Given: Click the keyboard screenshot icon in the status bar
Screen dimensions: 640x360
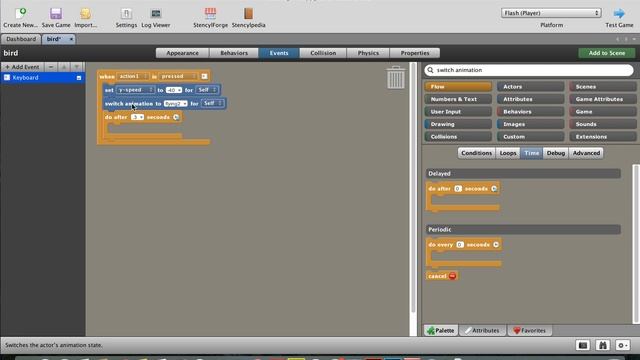Looking at the screenshot, I should pyautogui.click(x=583, y=345).
